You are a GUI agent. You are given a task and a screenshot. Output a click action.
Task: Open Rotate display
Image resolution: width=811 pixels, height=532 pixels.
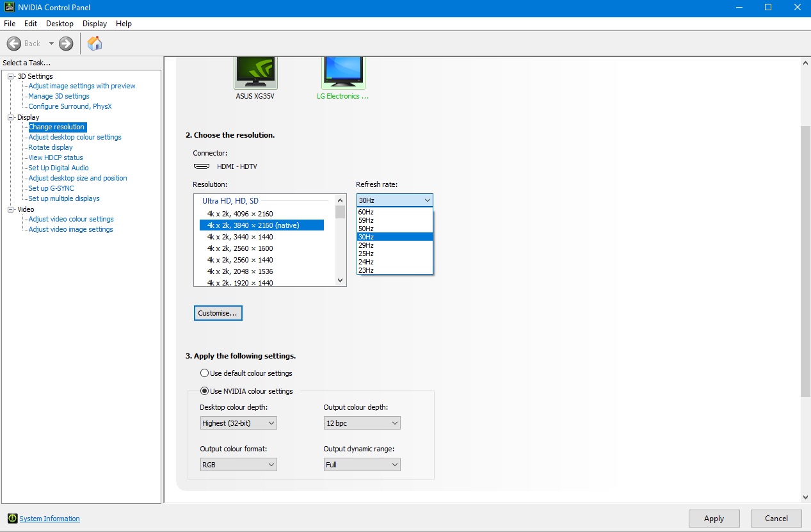51,147
